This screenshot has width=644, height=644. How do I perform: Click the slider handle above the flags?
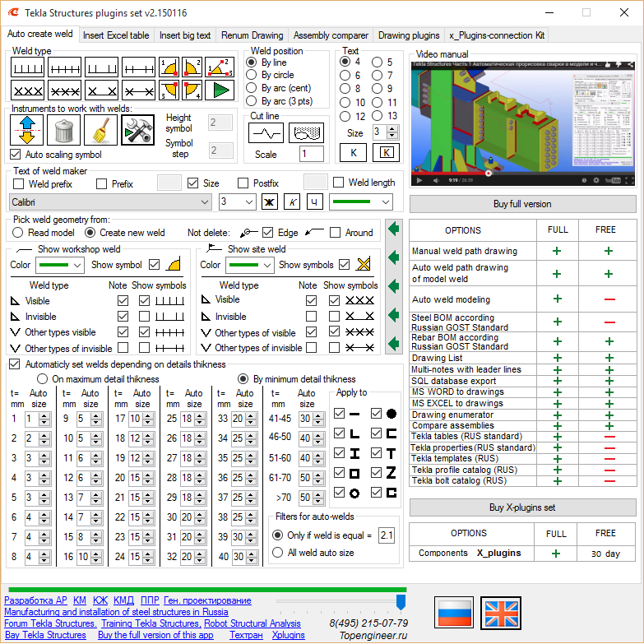click(x=401, y=601)
